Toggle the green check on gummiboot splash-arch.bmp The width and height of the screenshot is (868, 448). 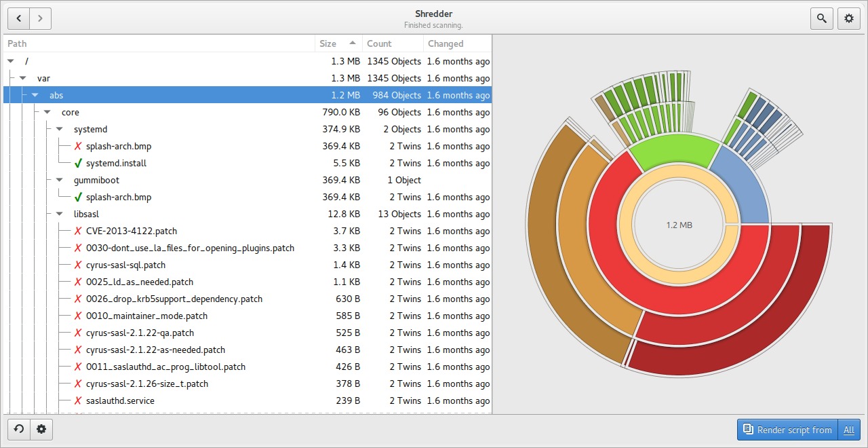click(x=79, y=197)
